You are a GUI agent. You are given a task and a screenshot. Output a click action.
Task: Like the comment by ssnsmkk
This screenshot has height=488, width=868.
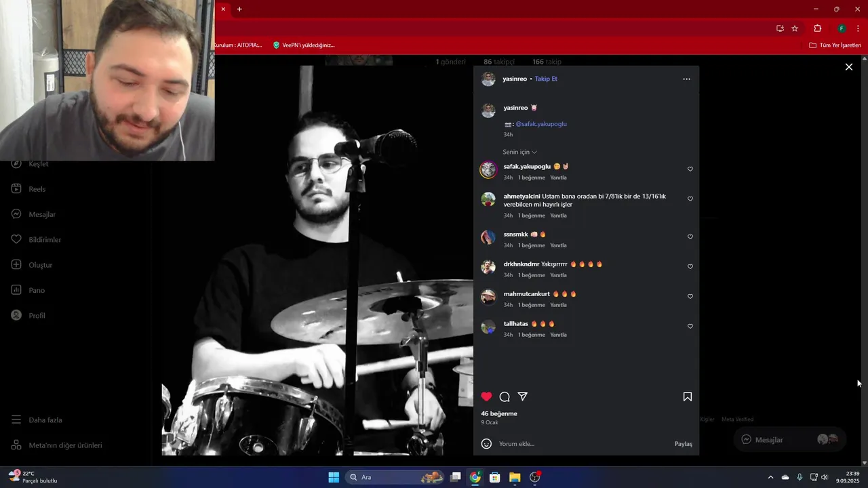tap(690, 237)
